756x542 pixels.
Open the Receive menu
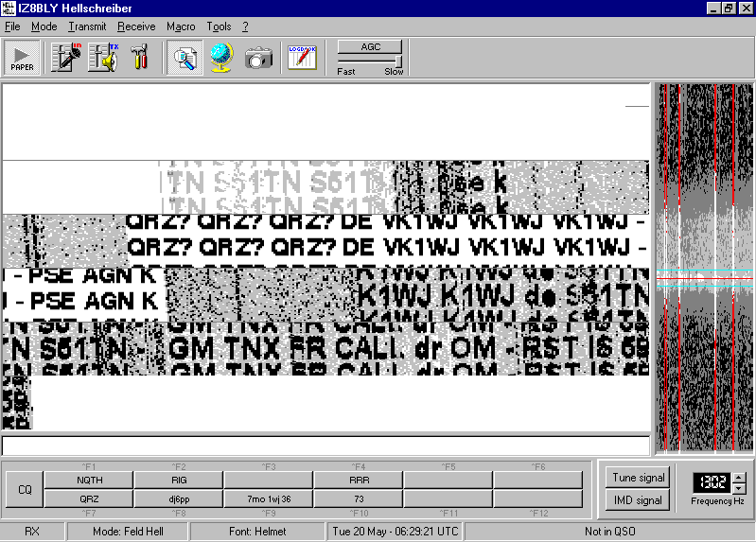(x=136, y=26)
